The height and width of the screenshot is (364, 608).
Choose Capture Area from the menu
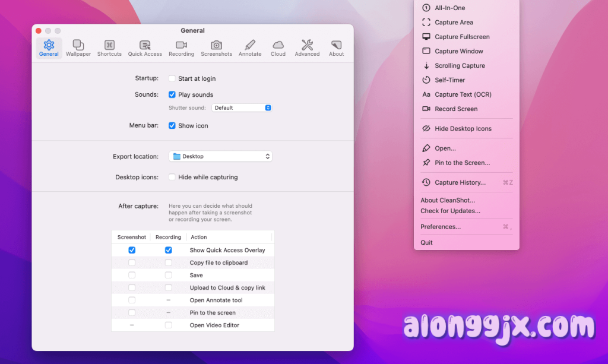(454, 23)
